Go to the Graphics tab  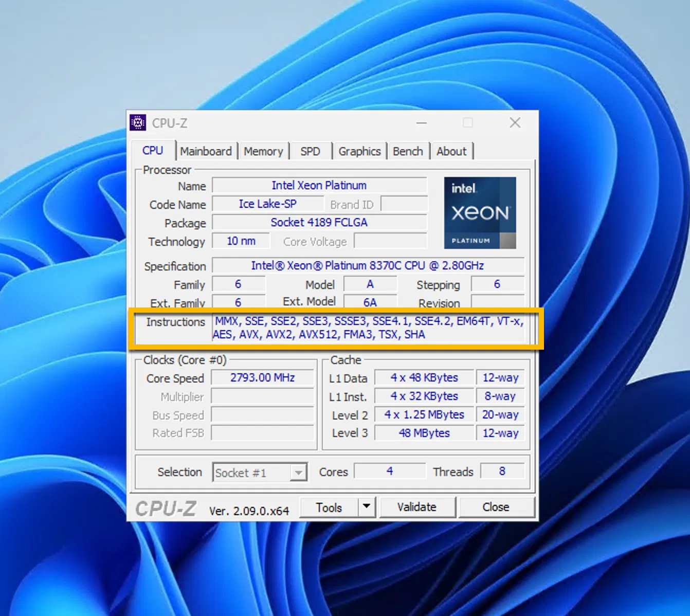pyautogui.click(x=359, y=151)
